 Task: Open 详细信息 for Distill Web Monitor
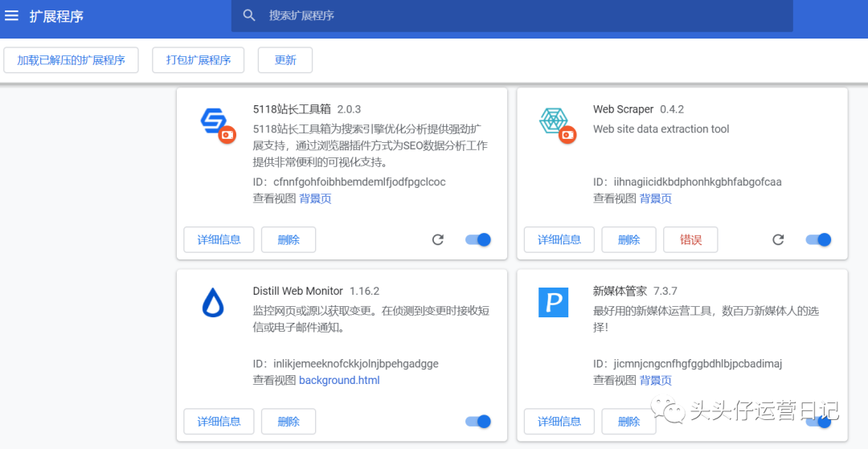(x=219, y=422)
